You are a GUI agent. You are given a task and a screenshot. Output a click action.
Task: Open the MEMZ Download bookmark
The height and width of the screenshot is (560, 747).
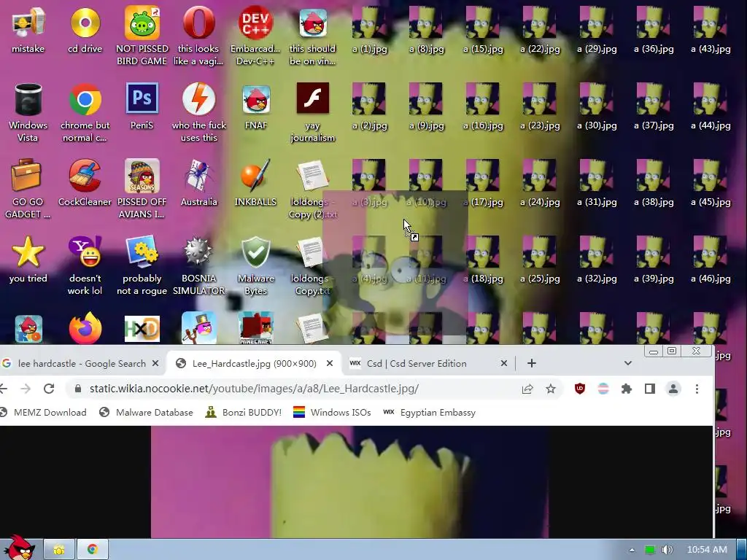tap(43, 413)
